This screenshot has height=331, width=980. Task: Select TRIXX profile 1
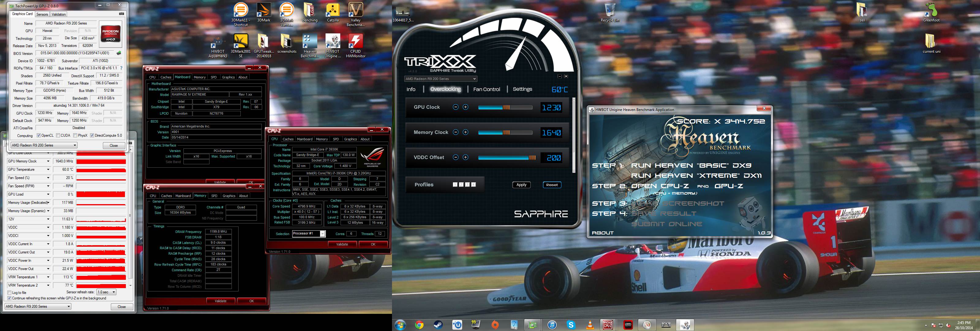455,185
